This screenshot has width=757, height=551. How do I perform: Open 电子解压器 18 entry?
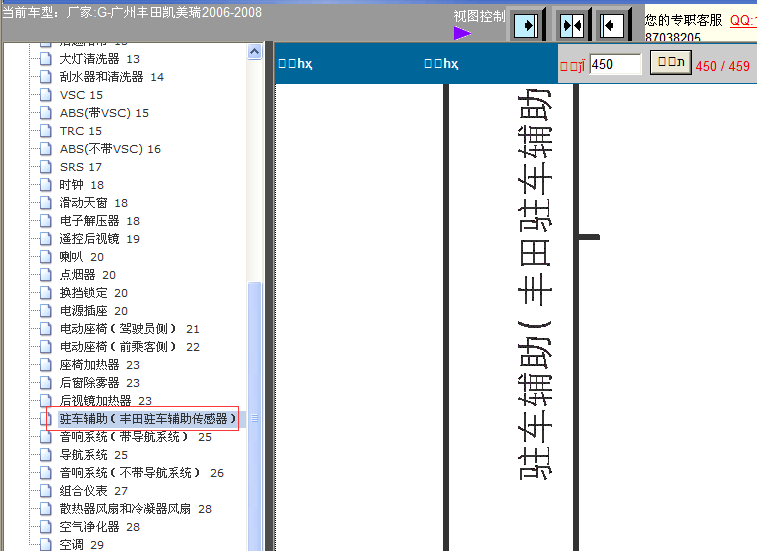coord(99,221)
